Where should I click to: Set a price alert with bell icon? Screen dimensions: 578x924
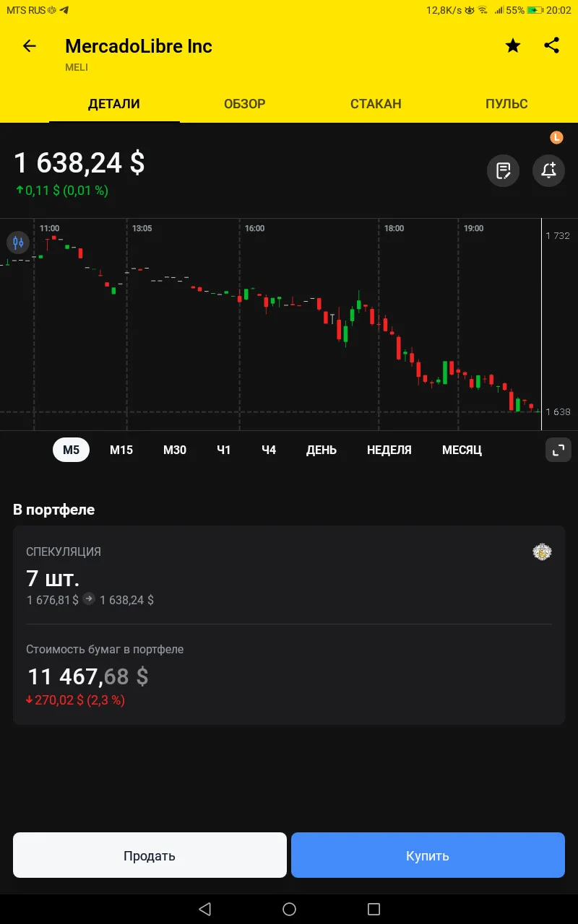(x=548, y=171)
